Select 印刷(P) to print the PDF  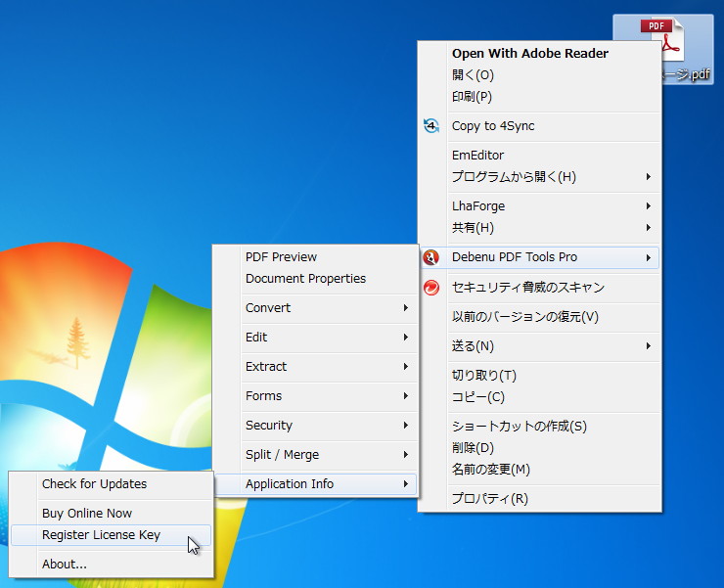pos(539,97)
